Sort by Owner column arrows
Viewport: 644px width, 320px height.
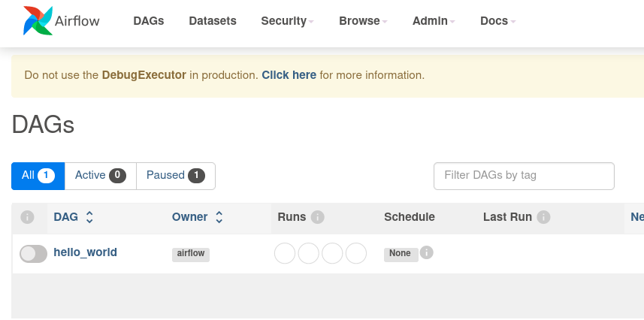click(219, 217)
